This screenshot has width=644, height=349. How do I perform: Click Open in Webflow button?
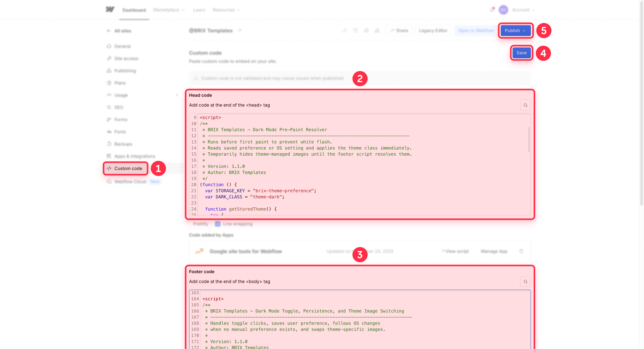pos(476,31)
